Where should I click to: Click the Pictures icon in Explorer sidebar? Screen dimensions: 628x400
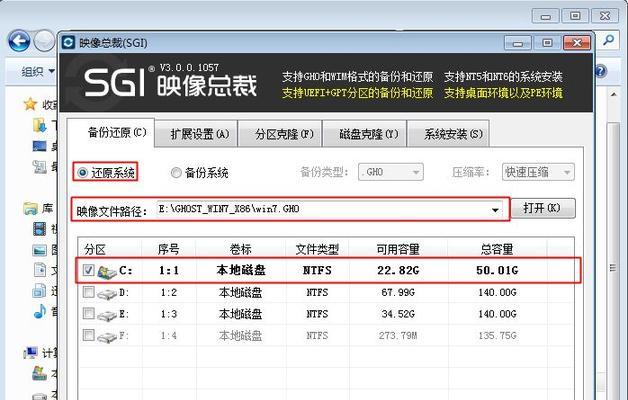(x=40, y=250)
